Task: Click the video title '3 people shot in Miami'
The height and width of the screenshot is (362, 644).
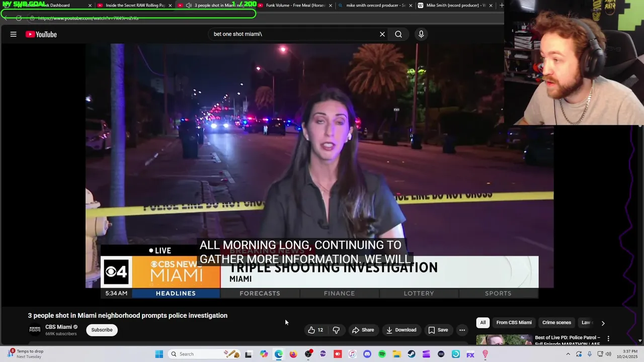Action: [x=128, y=316]
